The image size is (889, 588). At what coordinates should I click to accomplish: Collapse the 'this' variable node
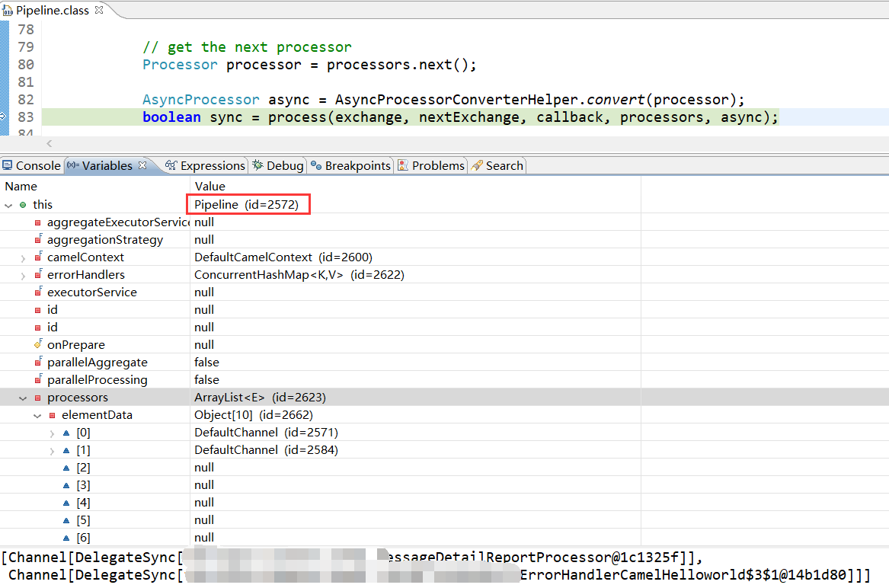pyautogui.click(x=8, y=205)
